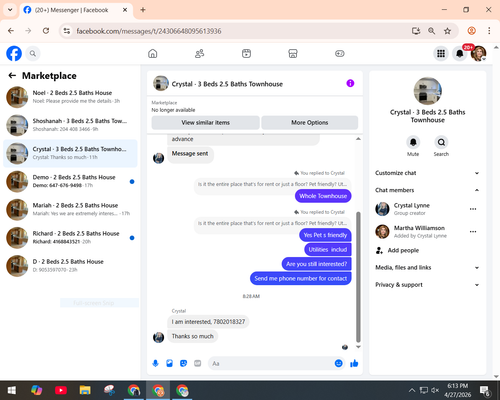Send a thumbs-up like

pyautogui.click(x=354, y=363)
